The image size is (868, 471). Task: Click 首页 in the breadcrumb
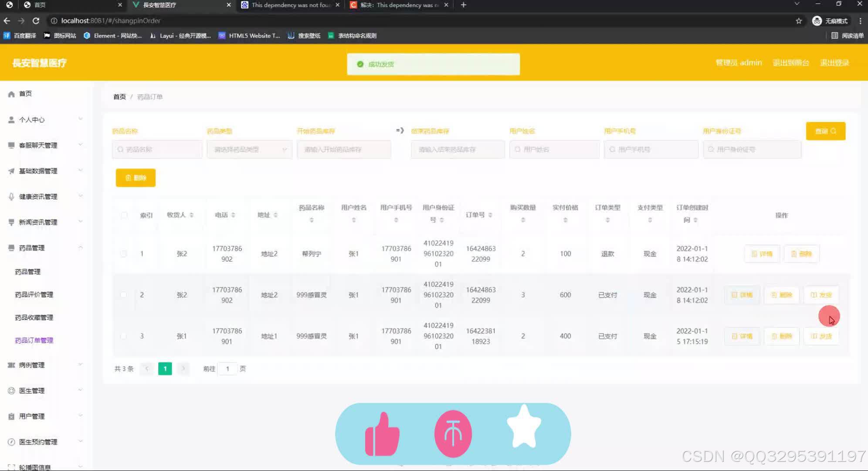(119, 97)
